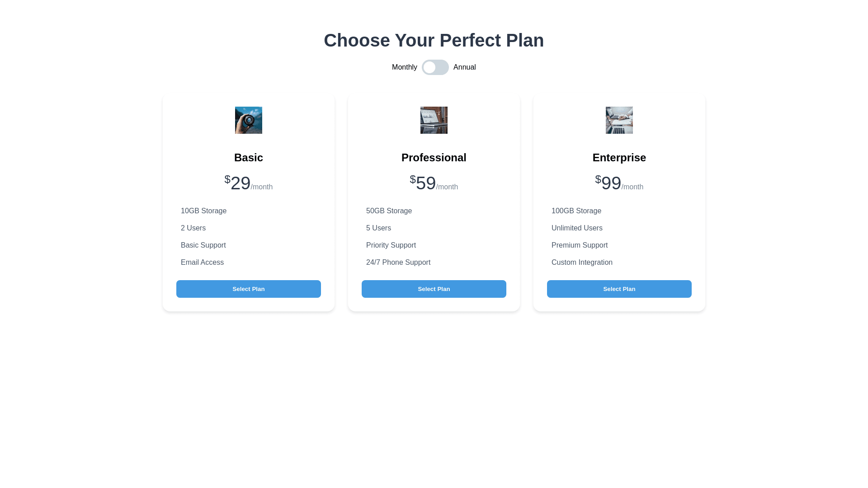Image resolution: width=868 pixels, height=488 pixels.
Task: Toggle the Monthly/Annual billing switch
Action: tap(435, 67)
